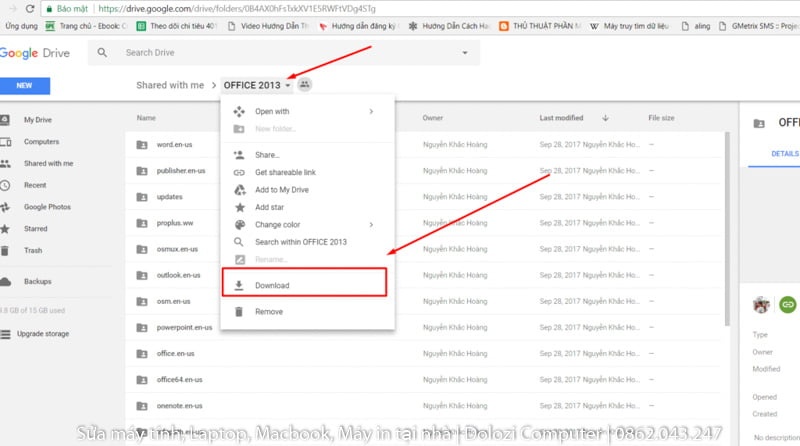The width and height of the screenshot is (800, 446).
Task: Click the owner avatar in details panel
Action: pyautogui.click(x=761, y=305)
